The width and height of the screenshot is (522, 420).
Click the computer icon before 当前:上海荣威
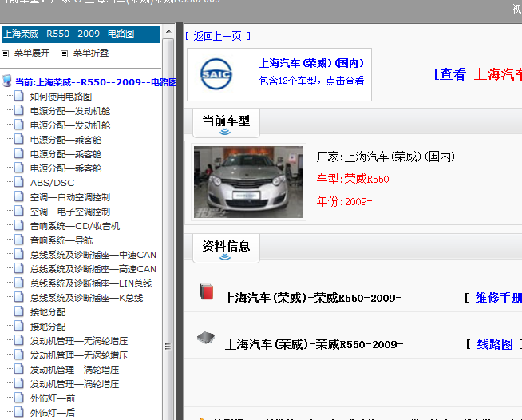pyautogui.click(x=6, y=81)
